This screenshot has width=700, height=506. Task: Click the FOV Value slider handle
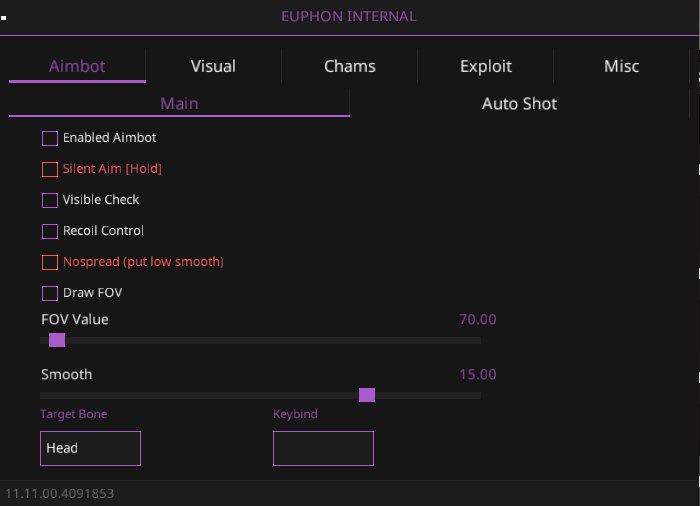[57, 340]
